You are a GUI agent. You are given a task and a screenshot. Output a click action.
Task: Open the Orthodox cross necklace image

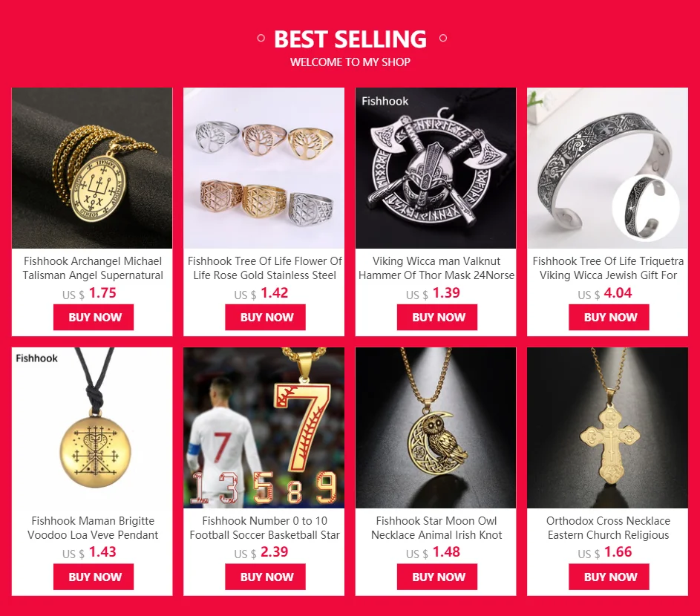608,427
